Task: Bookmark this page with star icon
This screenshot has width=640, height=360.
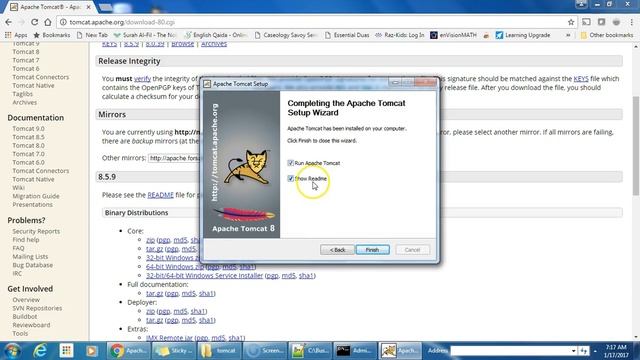Action: tap(571, 22)
